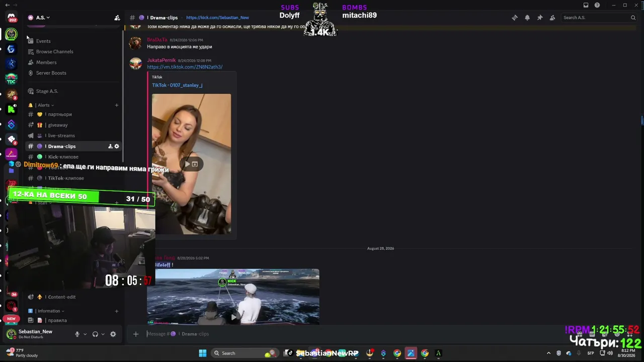The width and height of the screenshot is (644, 362).
Task: Edit Drama-clips channel settings gear
Action: pyautogui.click(x=117, y=146)
